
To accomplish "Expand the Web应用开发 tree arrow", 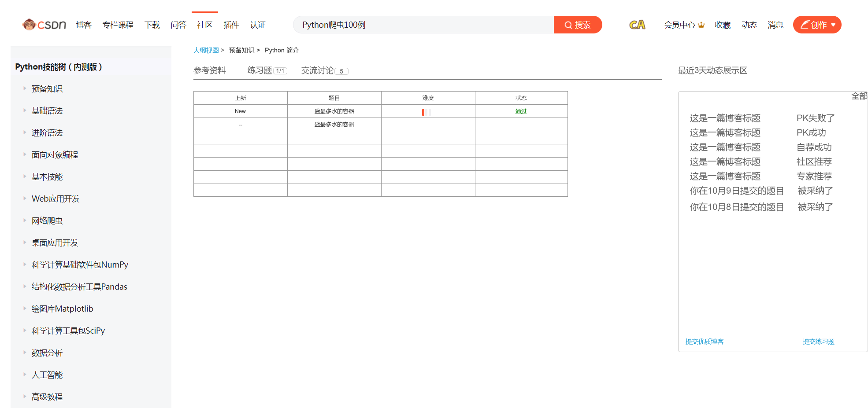I will [x=25, y=198].
